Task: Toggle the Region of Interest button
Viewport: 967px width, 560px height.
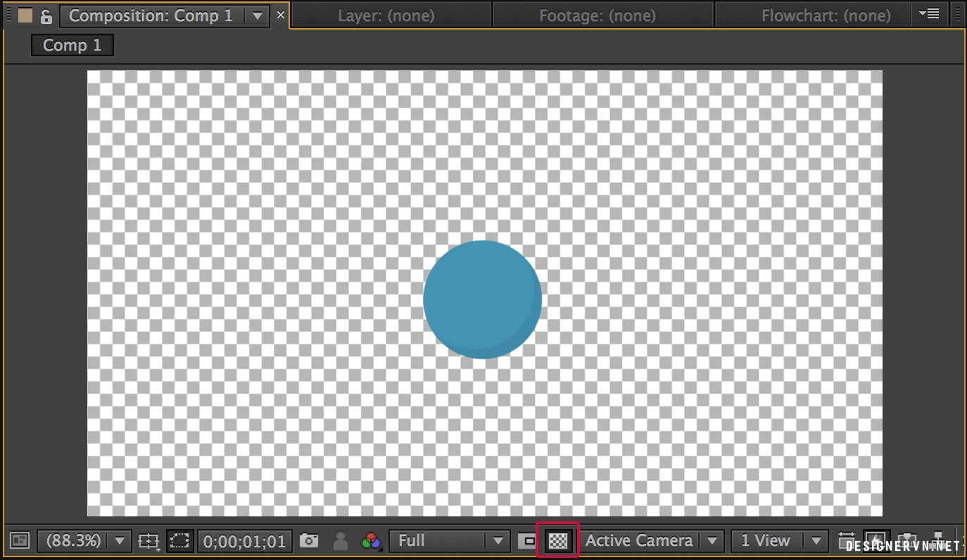Action: [x=527, y=541]
